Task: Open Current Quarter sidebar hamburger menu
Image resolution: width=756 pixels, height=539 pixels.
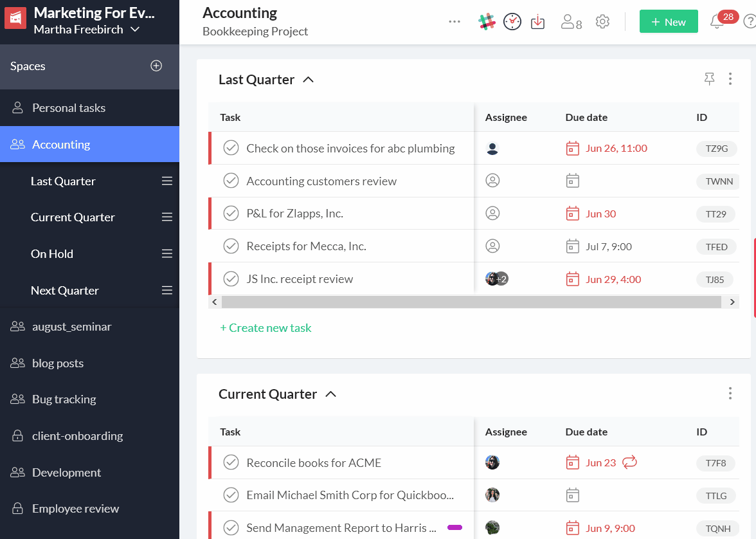Action: pyautogui.click(x=167, y=217)
